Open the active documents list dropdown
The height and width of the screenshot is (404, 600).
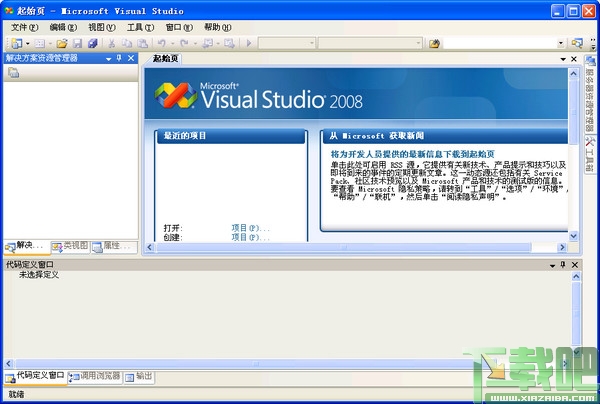coord(563,59)
